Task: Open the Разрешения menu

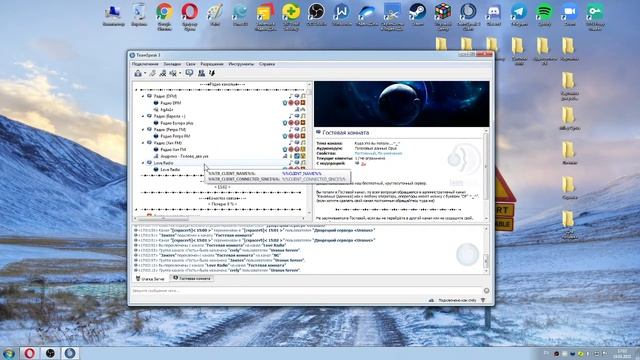Action: click(x=212, y=64)
